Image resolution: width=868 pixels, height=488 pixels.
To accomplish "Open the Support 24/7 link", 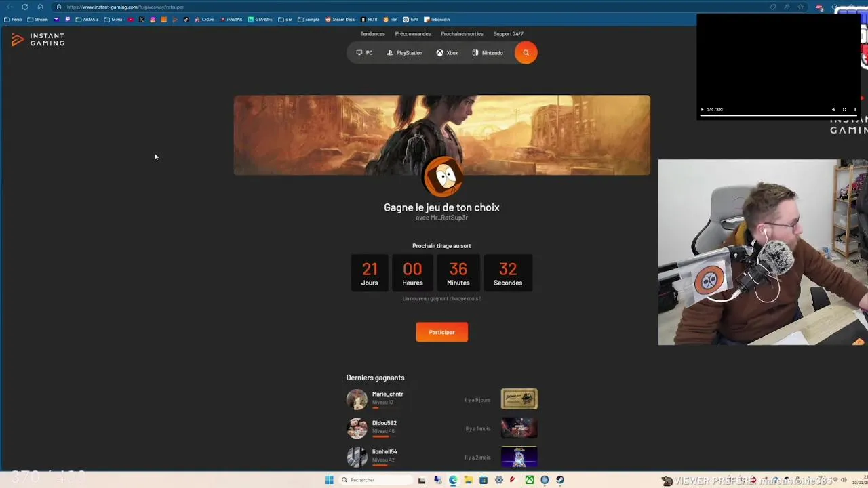I will click(x=509, y=34).
